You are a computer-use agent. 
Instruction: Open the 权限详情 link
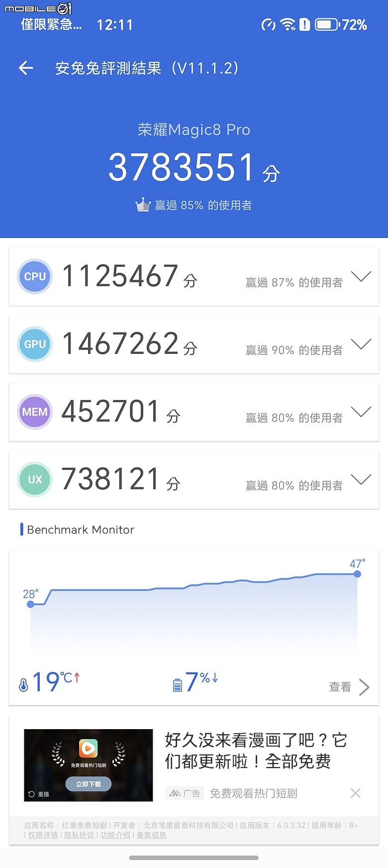[43, 835]
